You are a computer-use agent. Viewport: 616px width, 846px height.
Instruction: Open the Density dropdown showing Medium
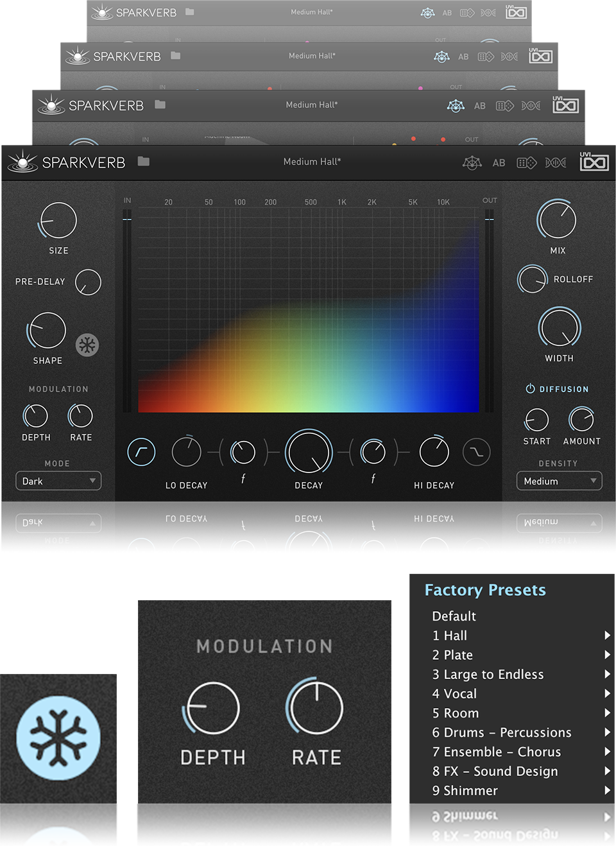[559, 481]
